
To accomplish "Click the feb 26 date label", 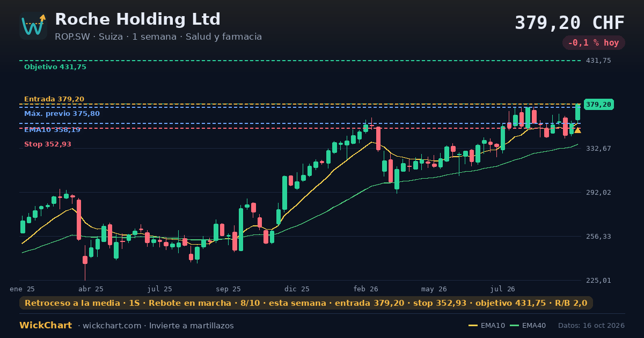I will [366, 289].
